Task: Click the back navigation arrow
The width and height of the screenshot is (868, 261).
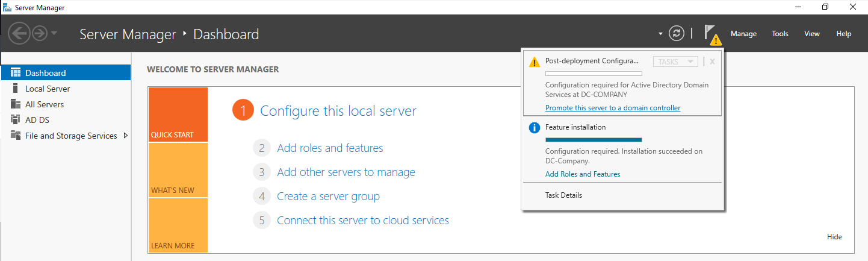Action: click(19, 34)
